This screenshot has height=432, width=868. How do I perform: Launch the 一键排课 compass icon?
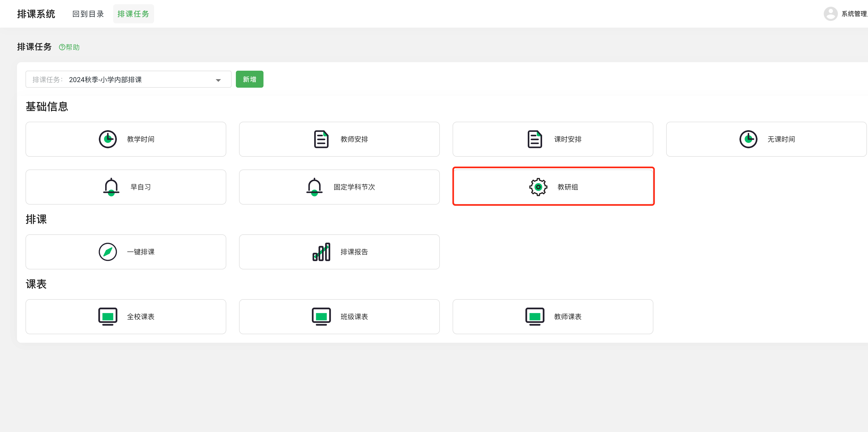pos(108,252)
